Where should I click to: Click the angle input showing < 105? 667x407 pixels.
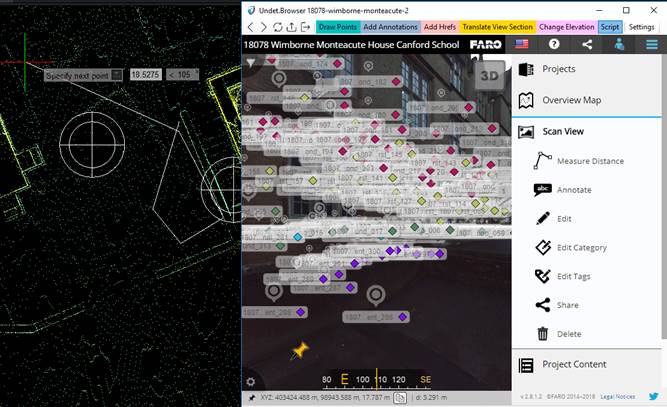click(183, 75)
